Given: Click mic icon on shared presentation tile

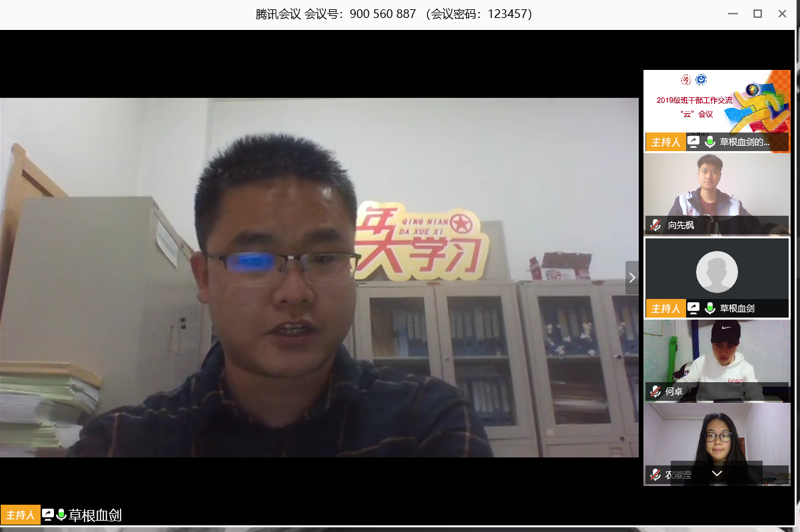Looking at the screenshot, I should point(710,142).
